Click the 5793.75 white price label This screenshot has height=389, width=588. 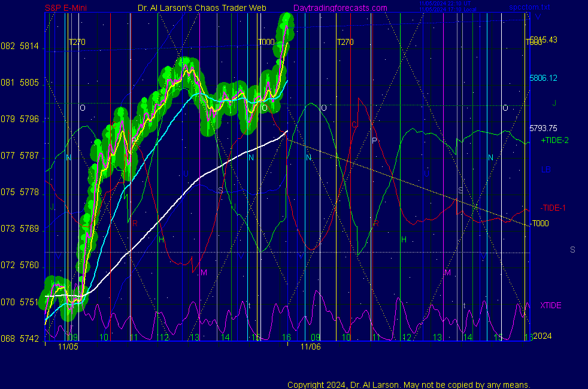543,128
